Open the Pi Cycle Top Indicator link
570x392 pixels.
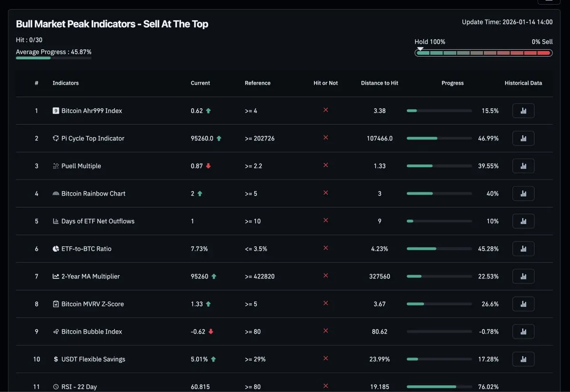93,139
